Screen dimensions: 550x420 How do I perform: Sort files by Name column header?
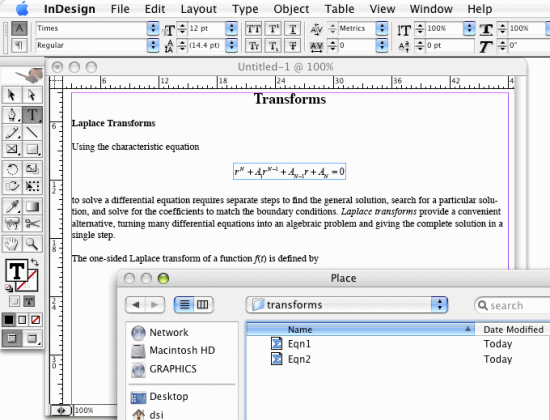tap(360, 329)
